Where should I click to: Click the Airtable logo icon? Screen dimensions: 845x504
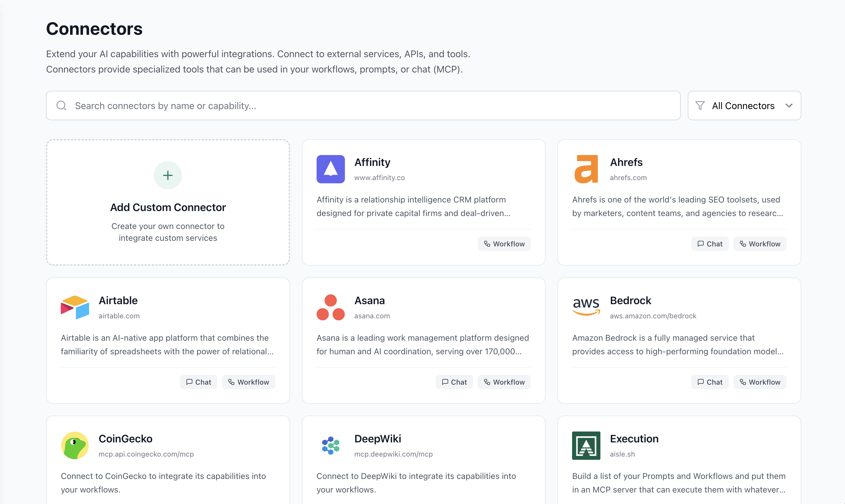(x=75, y=307)
